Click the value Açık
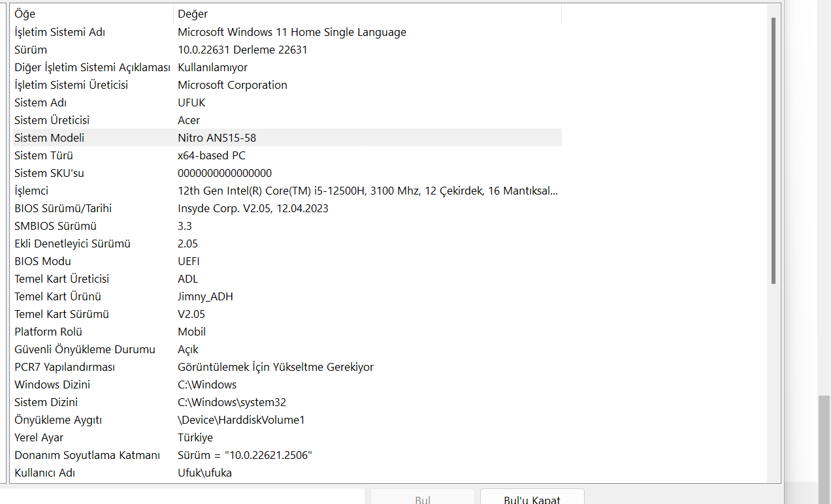 point(188,349)
